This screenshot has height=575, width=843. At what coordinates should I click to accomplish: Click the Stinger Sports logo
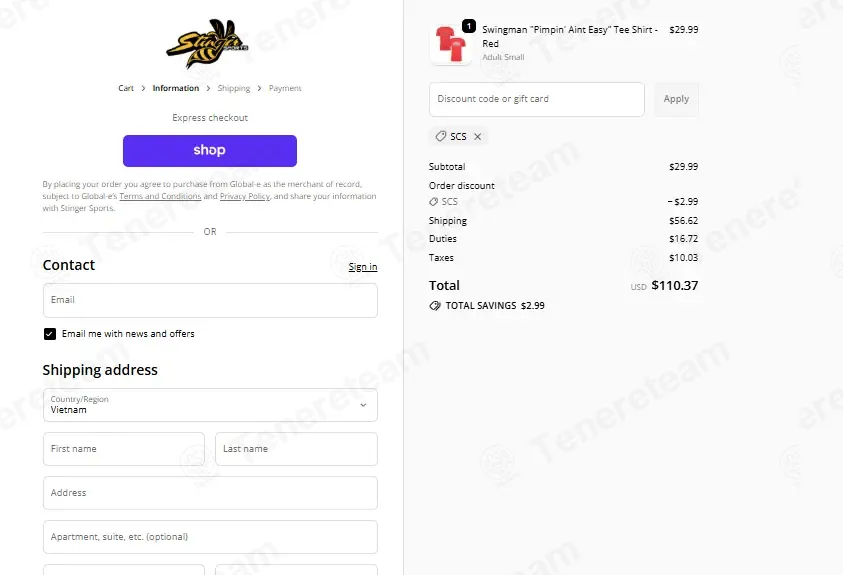click(207, 44)
